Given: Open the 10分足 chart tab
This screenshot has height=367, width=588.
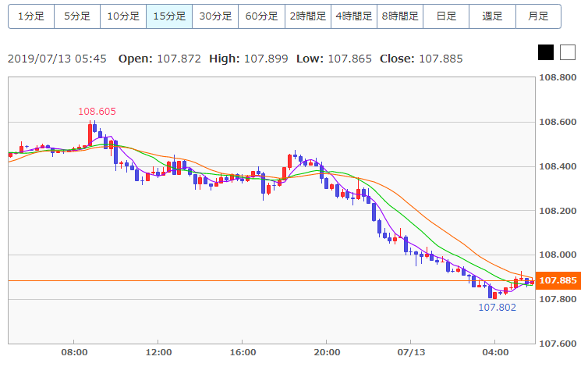Looking at the screenshot, I should click(x=123, y=16).
